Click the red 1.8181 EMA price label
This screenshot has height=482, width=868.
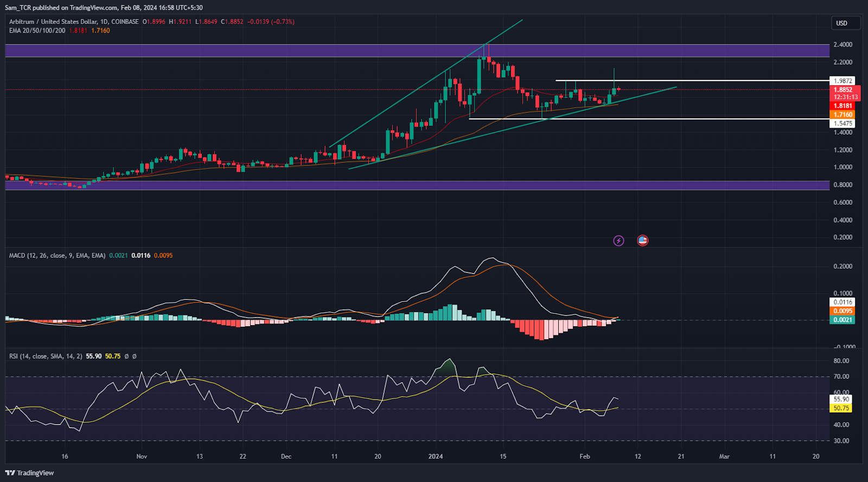click(843, 106)
